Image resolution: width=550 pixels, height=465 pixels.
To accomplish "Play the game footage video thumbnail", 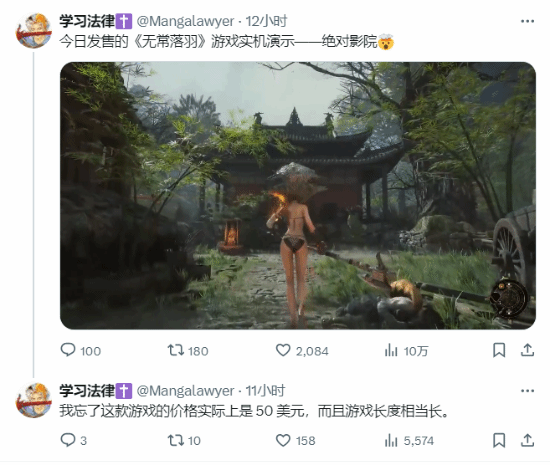I will 298,195.
